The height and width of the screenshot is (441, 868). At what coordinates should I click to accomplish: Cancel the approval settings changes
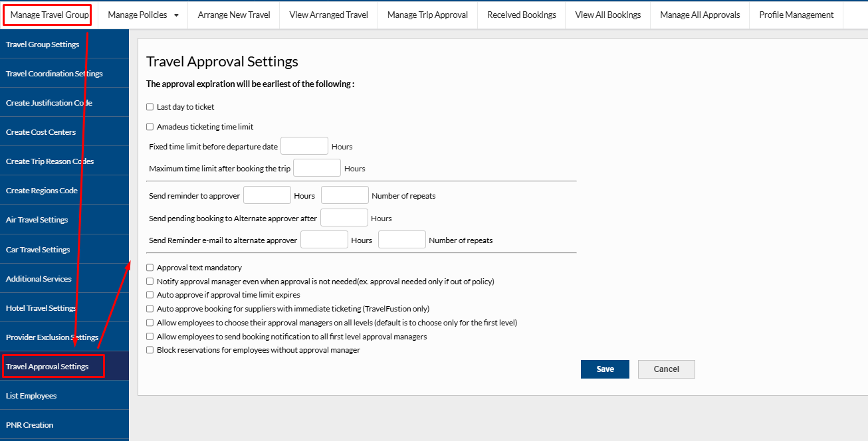pos(667,369)
